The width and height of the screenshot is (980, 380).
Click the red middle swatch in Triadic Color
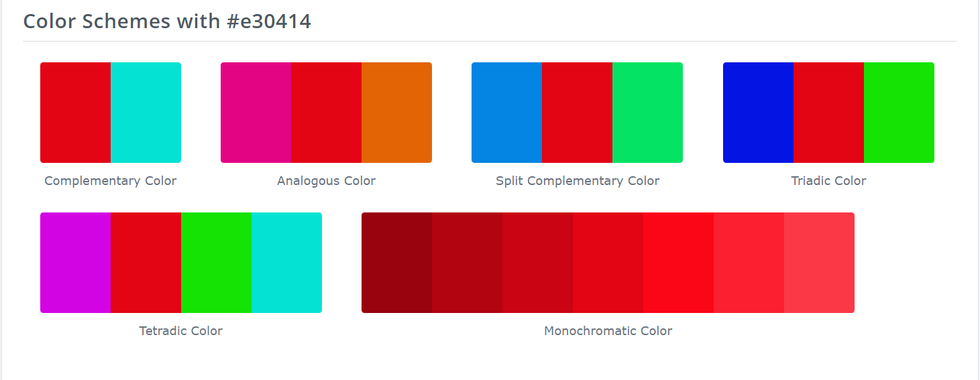point(828,113)
